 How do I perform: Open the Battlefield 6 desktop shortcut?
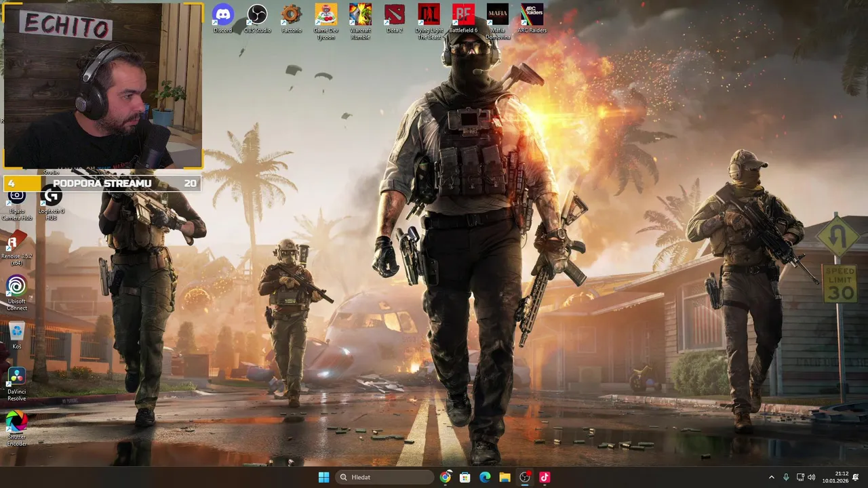tap(463, 18)
